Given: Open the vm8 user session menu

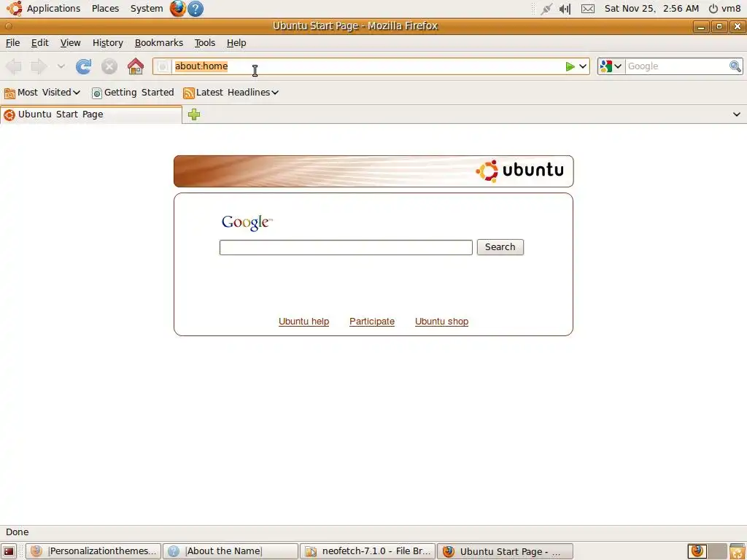Looking at the screenshot, I should [724, 9].
